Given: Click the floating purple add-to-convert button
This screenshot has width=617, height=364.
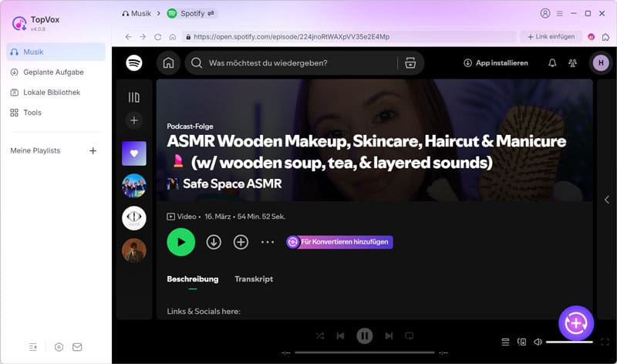Looking at the screenshot, I should pos(576,323).
